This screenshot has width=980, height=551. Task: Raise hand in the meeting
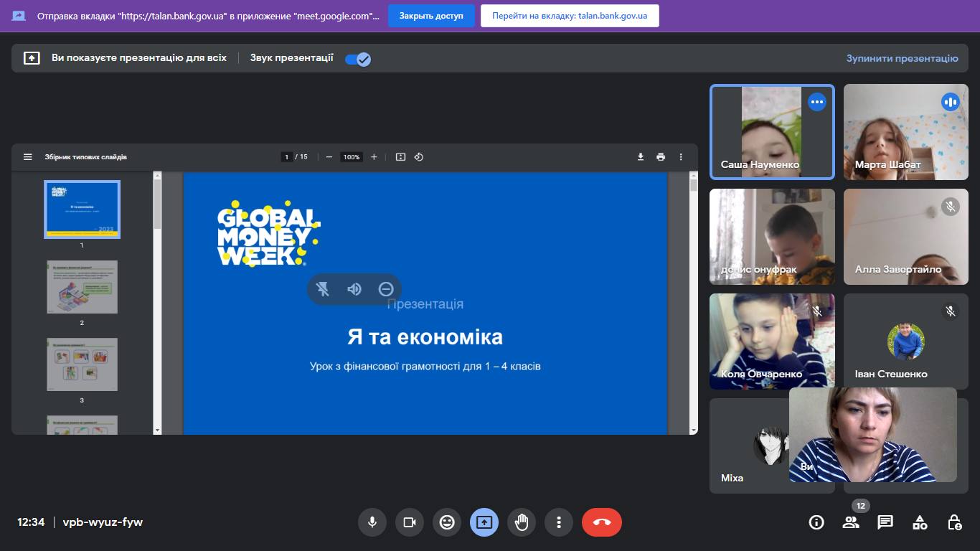tap(522, 522)
